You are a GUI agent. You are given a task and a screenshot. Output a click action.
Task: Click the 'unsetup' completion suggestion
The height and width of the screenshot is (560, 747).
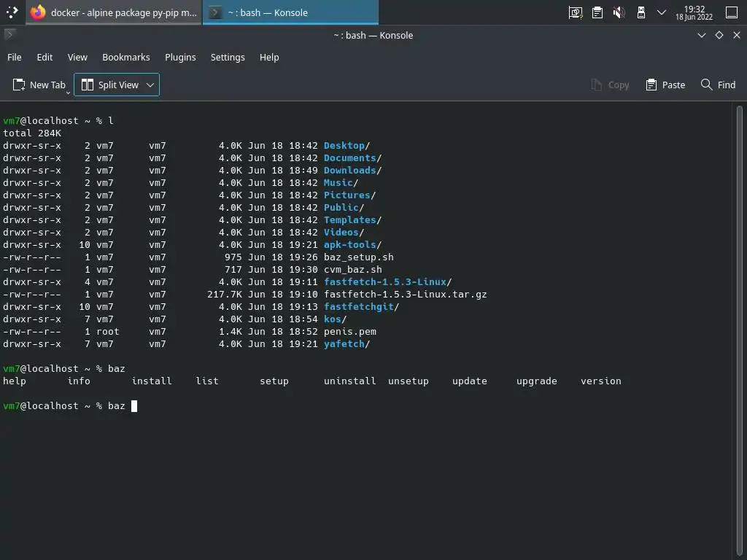[409, 381]
